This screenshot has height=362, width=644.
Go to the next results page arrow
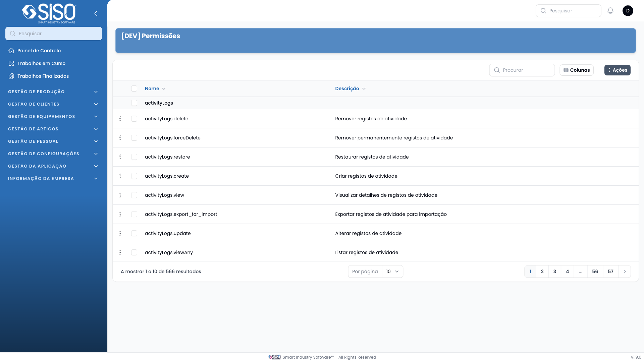(625, 271)
